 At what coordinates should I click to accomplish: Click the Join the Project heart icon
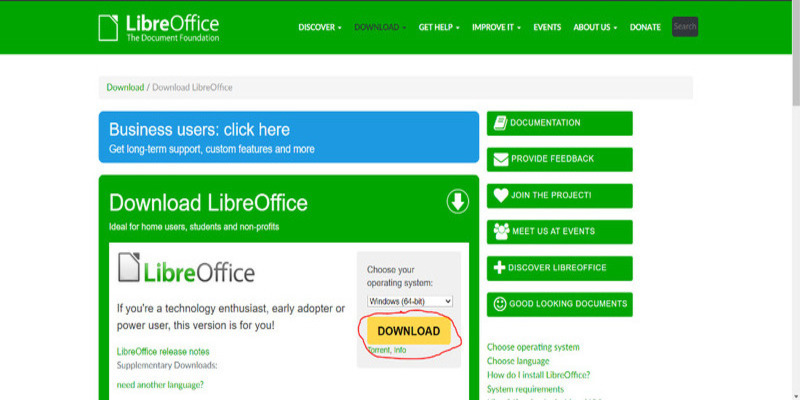pos(501,195)
